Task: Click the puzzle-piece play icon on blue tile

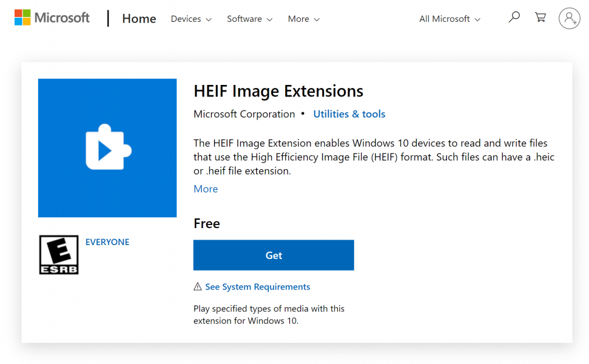Action: (x=107, y=147)
